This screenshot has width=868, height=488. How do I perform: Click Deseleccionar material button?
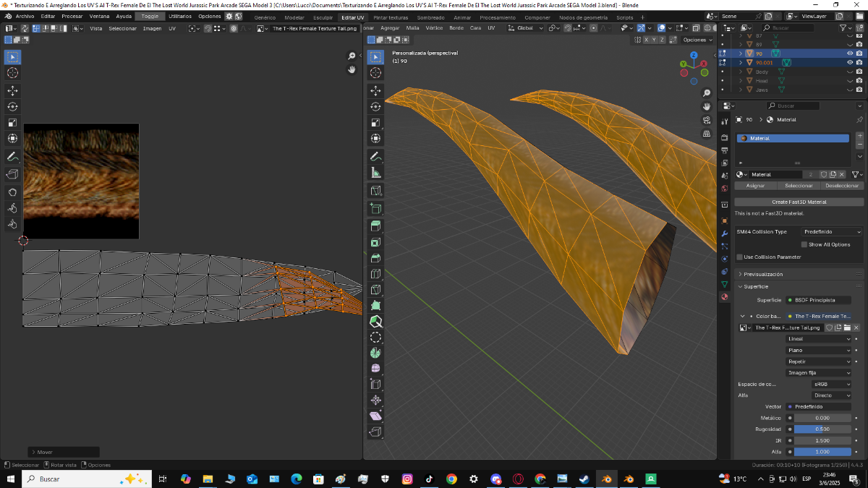click(842, 186)
